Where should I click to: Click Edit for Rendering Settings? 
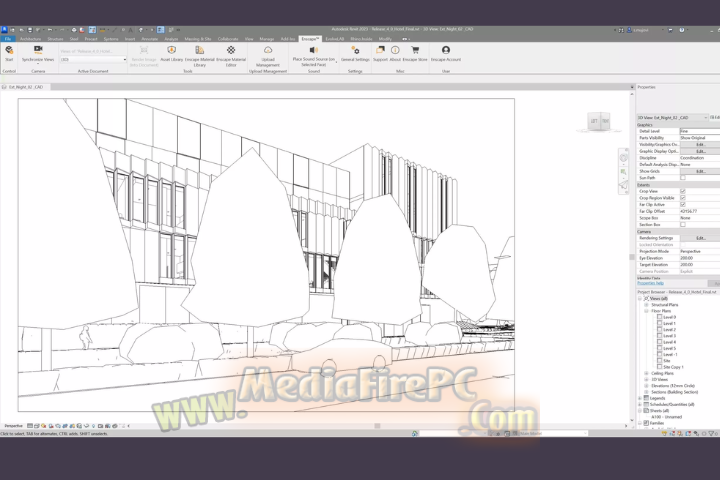coord(700,238)
